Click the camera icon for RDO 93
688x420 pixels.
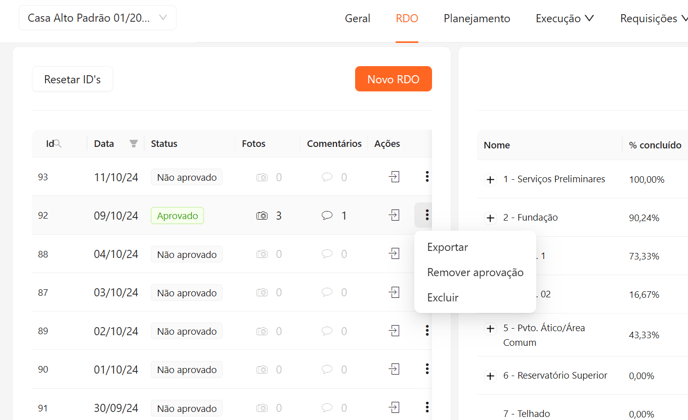coord(262,177)
